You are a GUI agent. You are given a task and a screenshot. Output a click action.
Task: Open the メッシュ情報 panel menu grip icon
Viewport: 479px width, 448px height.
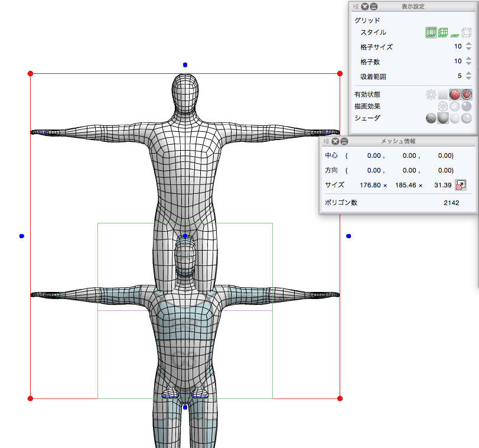pyautogui.click(x=325, y=141)
